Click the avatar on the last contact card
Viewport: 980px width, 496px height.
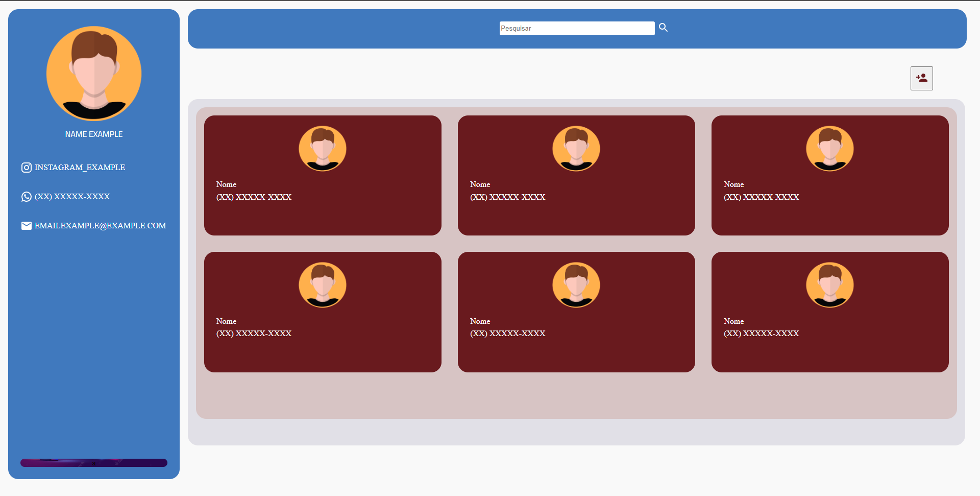[x=829, y=285]
